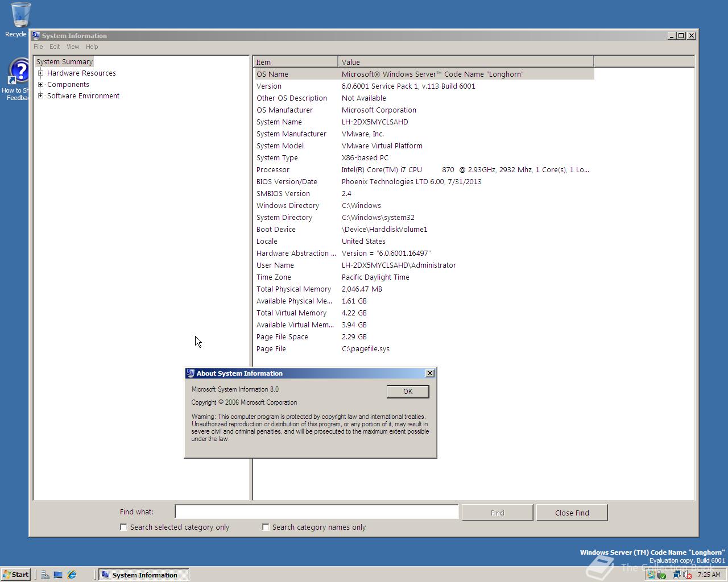The image size is (728, 582).
Task: Select the Software Environment label
Action: (83, 96)
